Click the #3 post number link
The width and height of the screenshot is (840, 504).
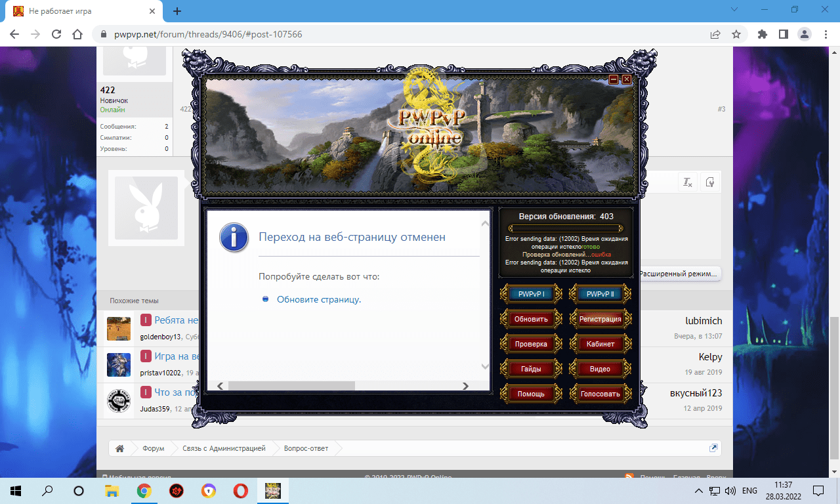point(721,109)
